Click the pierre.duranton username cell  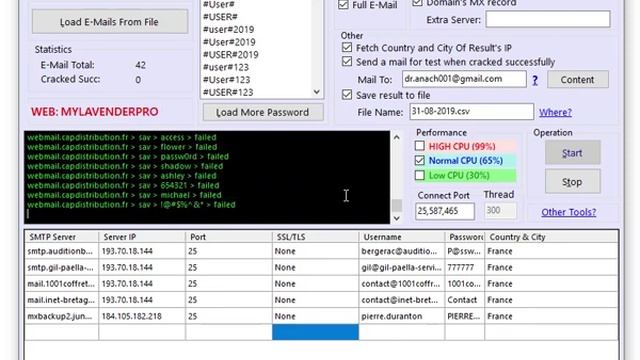(x=402, y=316)
